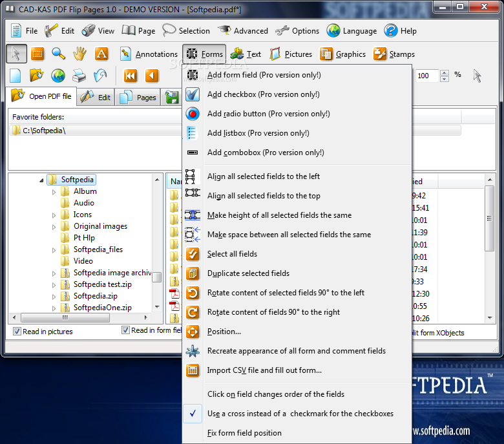Click the rotate right icon in menu
This screenshot has height=444, width=504.
[193, 312]
